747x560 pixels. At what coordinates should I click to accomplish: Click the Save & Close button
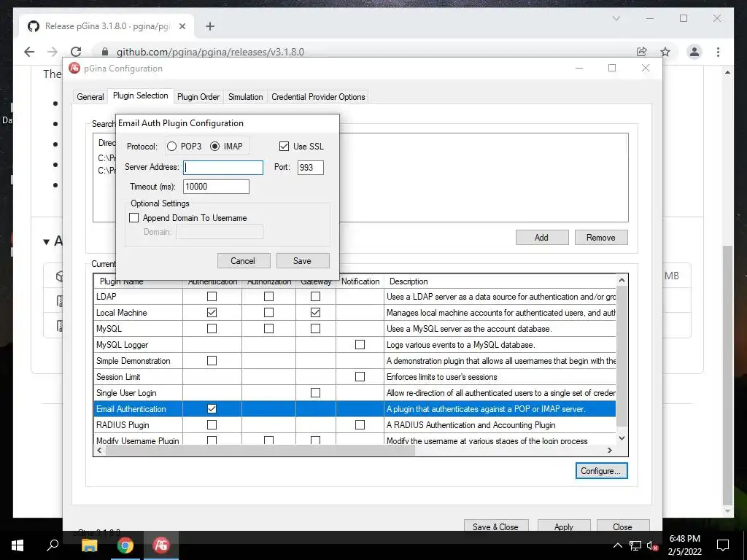click(495, 526)
